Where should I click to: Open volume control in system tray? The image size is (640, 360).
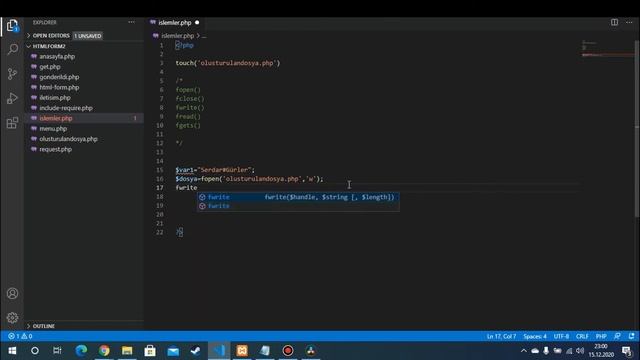pyautogui.click(x=580, y=351)
